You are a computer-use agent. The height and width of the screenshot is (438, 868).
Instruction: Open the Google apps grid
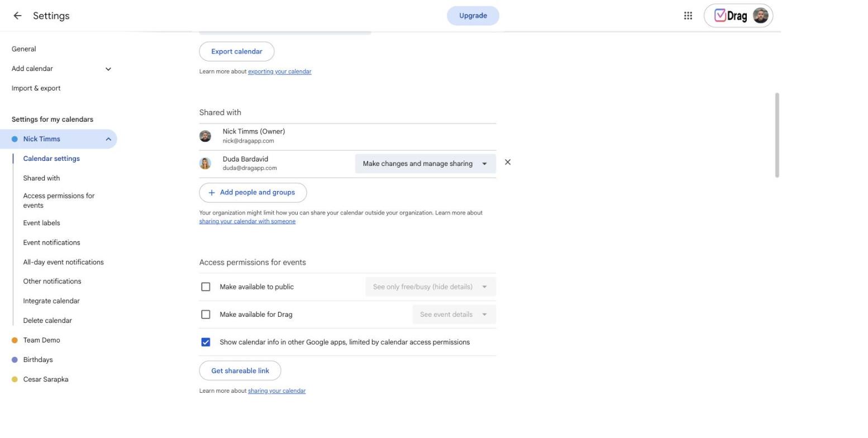[688, 16]
